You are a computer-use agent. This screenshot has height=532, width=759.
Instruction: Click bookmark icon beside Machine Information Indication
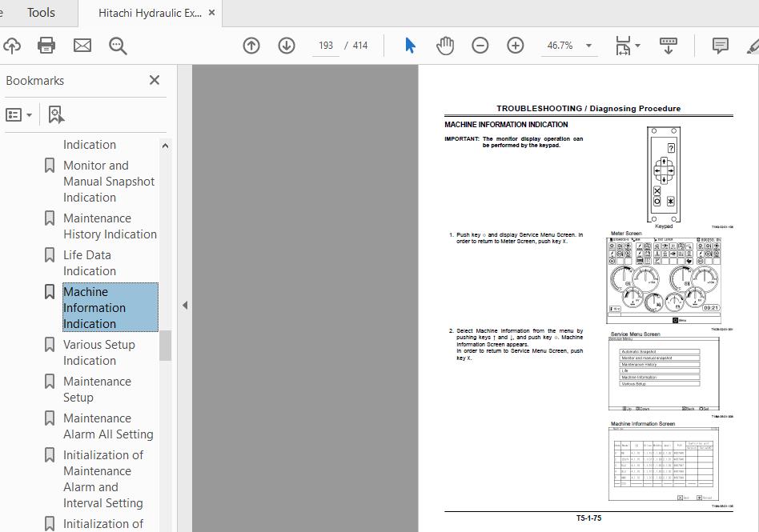pyautogui.click(x=50, y=292)
